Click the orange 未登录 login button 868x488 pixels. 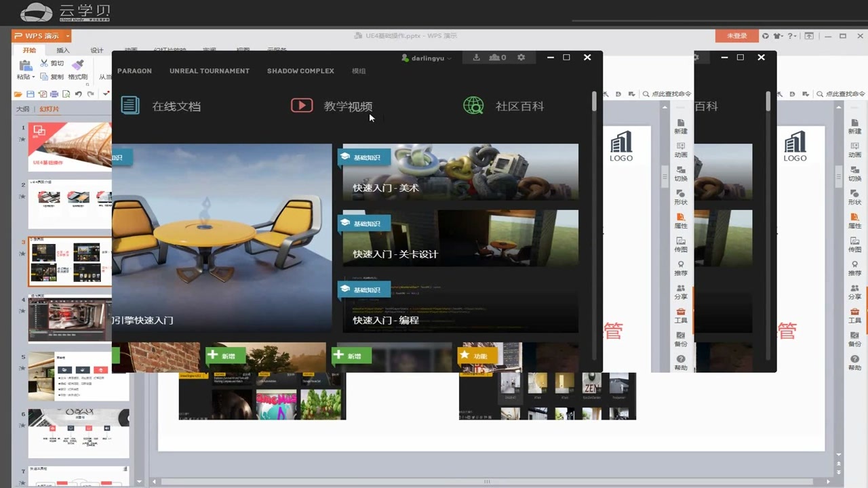coord(737,36)
